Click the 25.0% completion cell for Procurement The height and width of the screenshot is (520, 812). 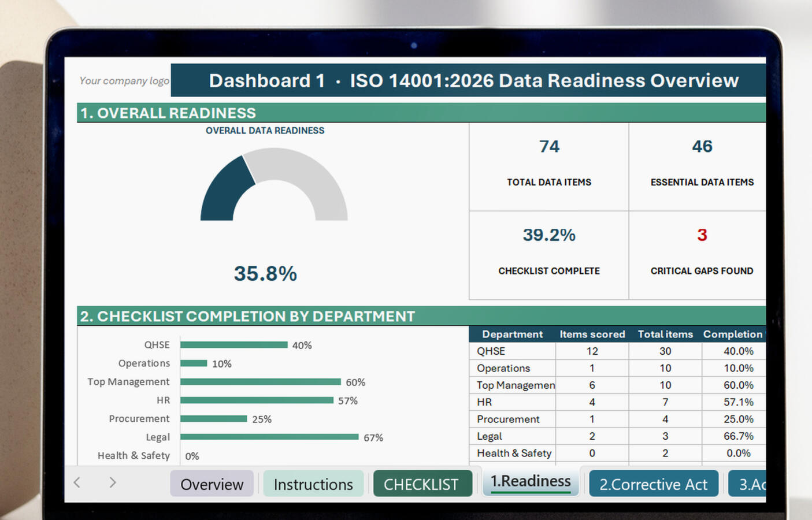click(x=734, y=419)
